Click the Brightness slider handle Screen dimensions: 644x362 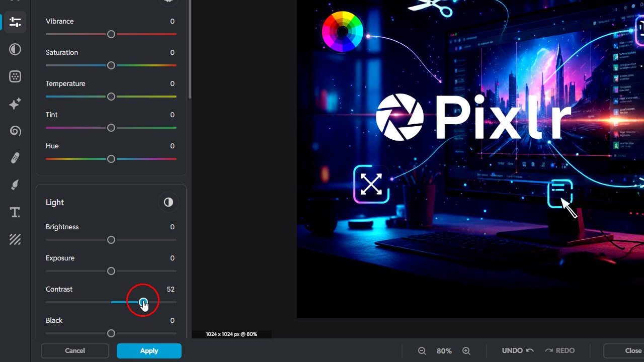(111, 240)
